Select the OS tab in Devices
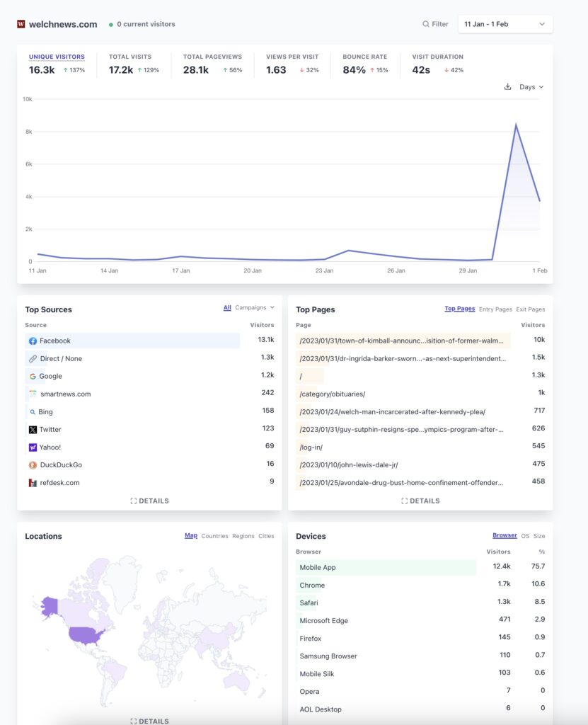 pos(524,536)
